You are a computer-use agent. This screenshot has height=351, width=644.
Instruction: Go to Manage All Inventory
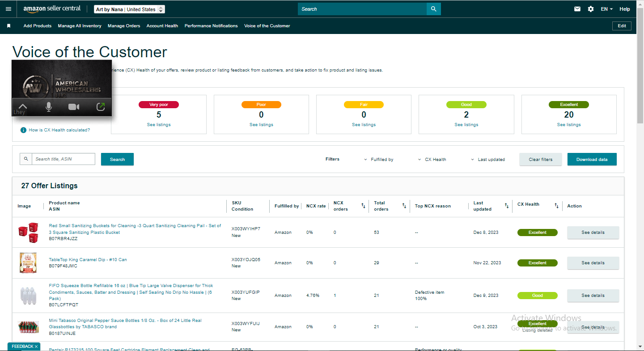click(80, 26)
